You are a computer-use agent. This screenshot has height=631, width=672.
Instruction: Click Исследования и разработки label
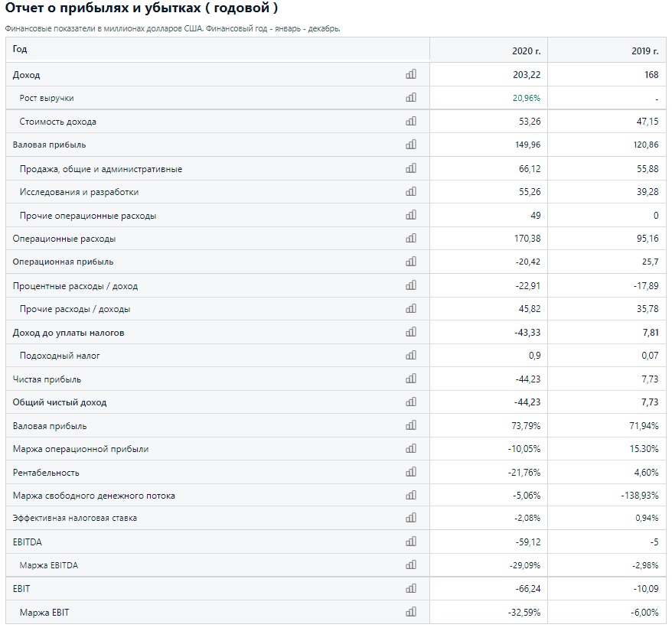tap(80, 192)
